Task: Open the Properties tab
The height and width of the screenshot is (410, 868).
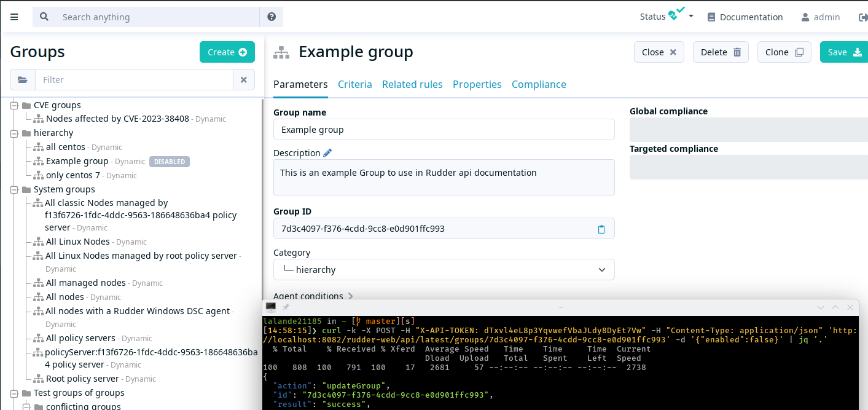Action: [x=477, y=84]
